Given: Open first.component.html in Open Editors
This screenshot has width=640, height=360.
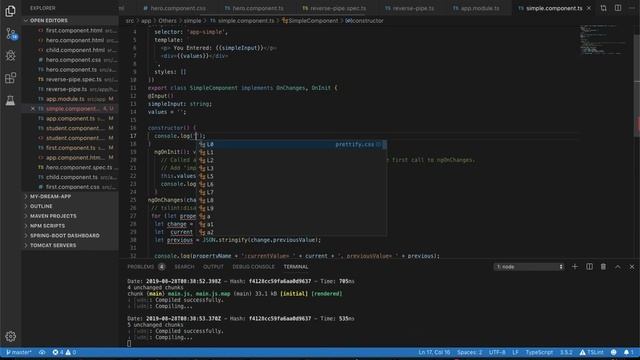Looking at the screenshot, I should [x=70, y=30].
